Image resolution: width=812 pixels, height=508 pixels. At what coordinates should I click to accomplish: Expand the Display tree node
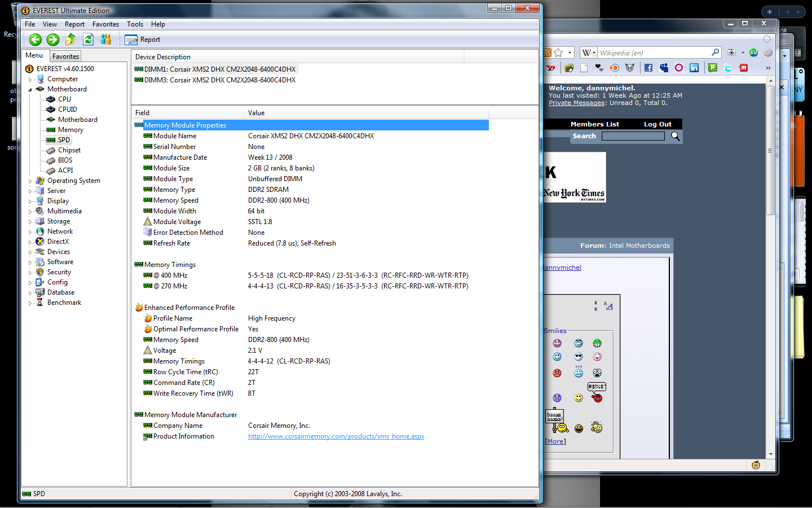tap(30, 202)
